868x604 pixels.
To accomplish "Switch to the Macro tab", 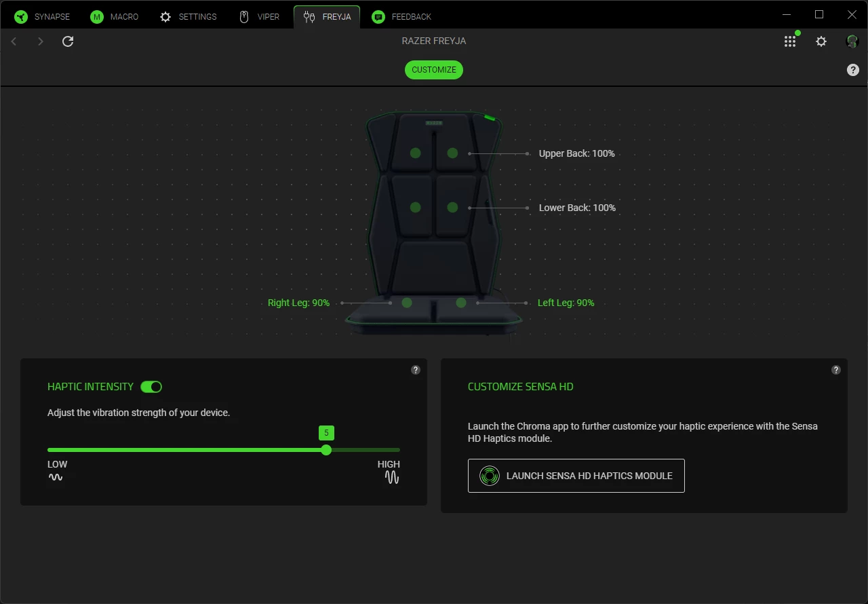I will click(115, 16).
